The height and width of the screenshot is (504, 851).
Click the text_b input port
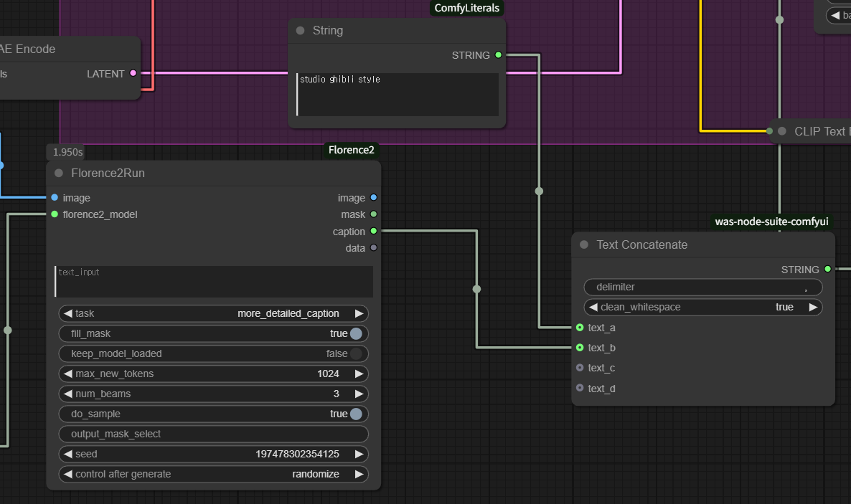tap(580, 348)
